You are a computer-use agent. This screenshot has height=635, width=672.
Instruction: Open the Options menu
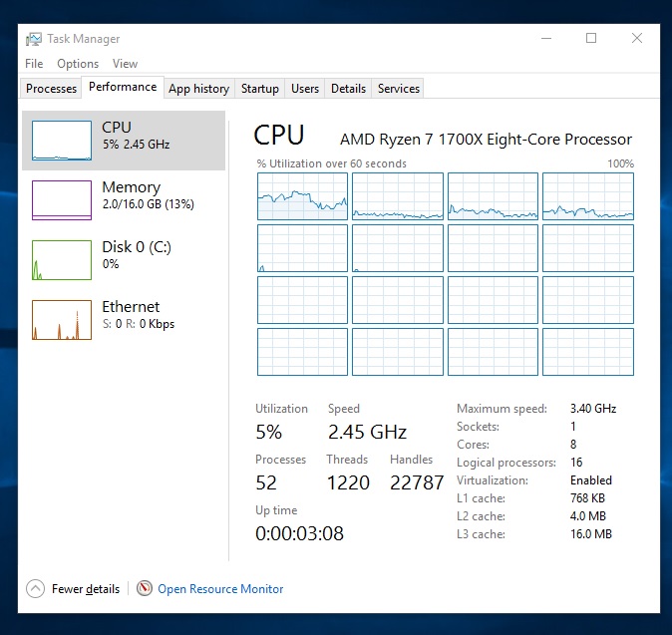click(x=78, y=64)
